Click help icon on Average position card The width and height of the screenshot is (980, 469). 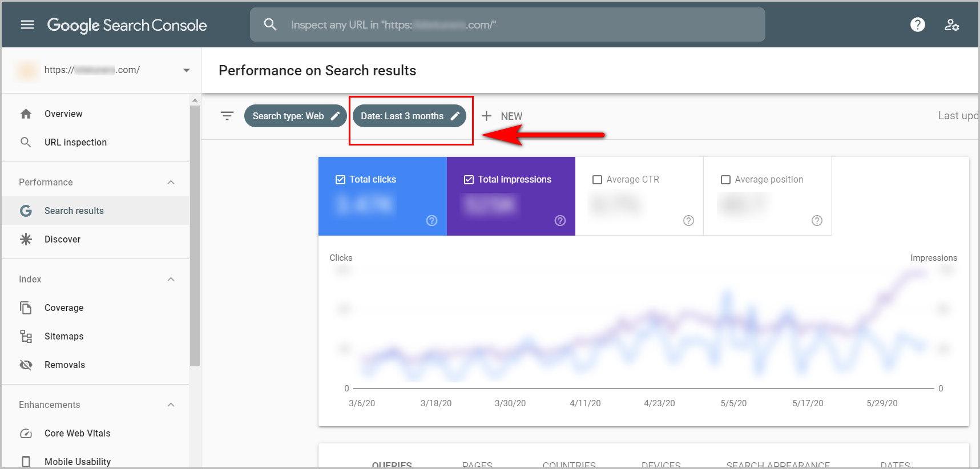click(817, 220)
